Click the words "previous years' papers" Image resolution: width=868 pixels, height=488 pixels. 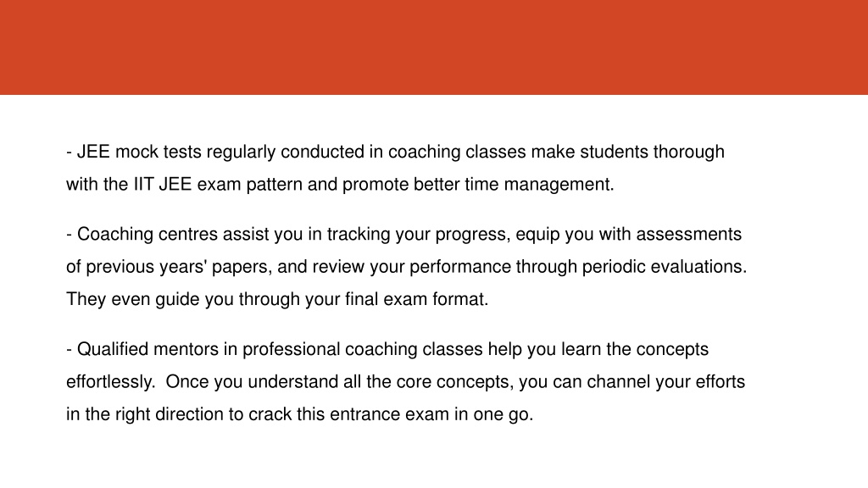pos(178,267)
